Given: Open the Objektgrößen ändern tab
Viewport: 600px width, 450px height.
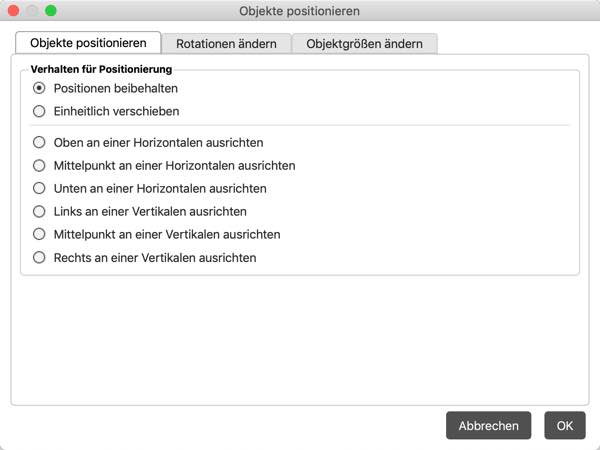Looking at the screenshot, I should [365, 44].
